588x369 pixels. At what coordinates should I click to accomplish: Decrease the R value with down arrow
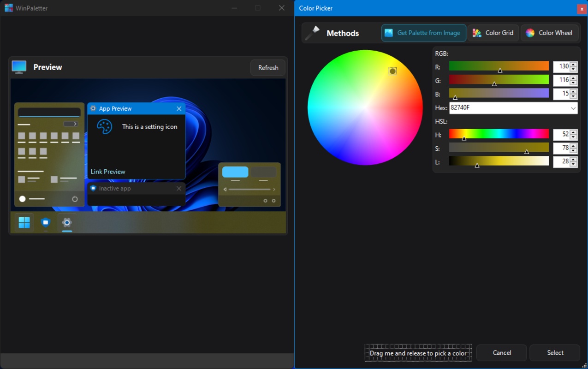click(x=573, y=69)
